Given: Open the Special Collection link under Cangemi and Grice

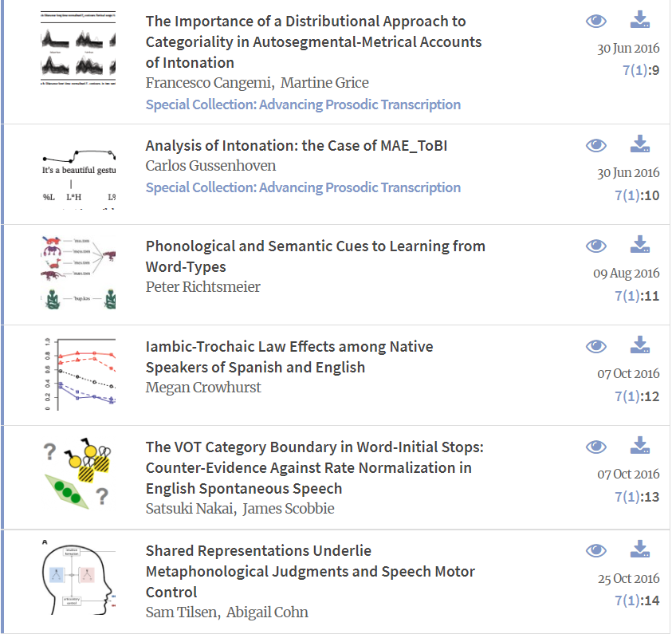Looking at the screenshot, I should [303, 104].
